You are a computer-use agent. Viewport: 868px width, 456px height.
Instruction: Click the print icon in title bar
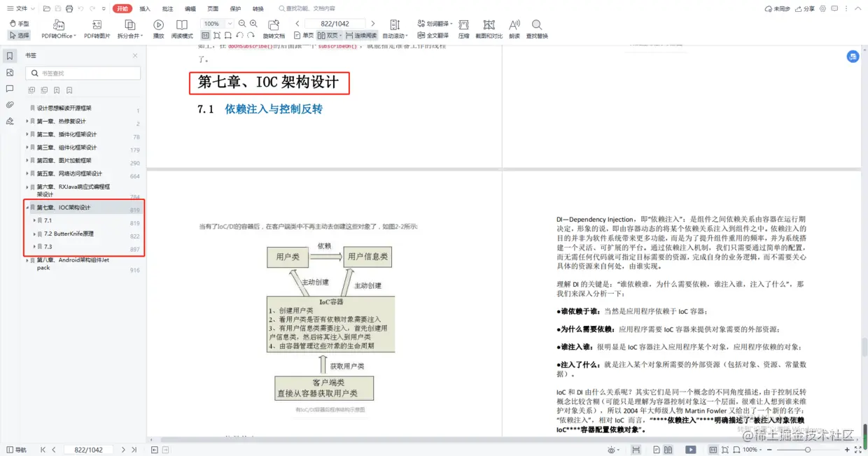point(69,8)
